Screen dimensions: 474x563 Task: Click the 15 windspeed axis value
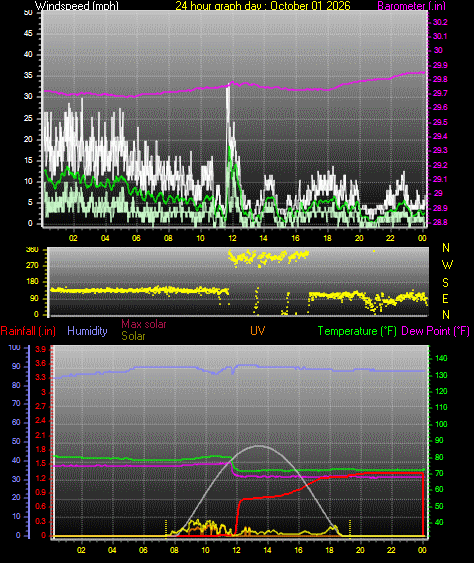tap(28, 160)
